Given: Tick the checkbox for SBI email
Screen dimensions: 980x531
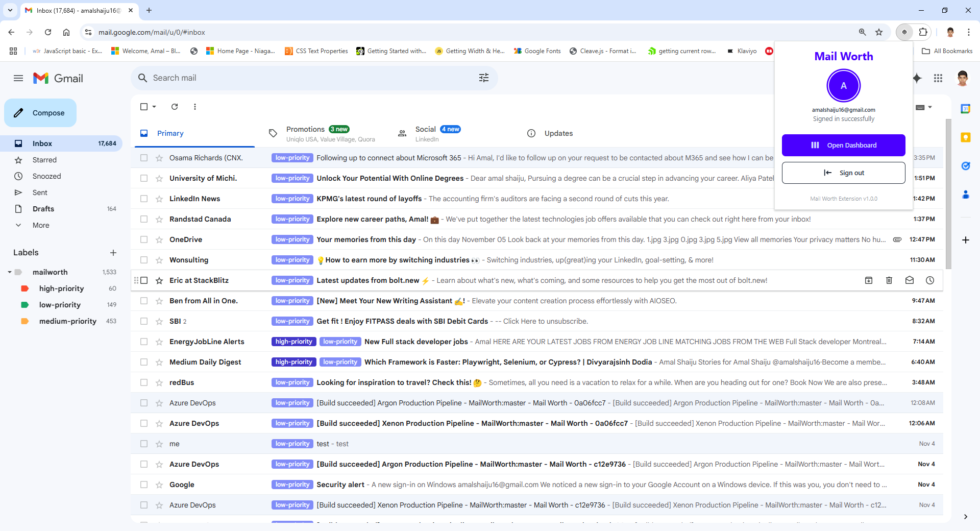Looking at the screenshot, I should (144, 321).
